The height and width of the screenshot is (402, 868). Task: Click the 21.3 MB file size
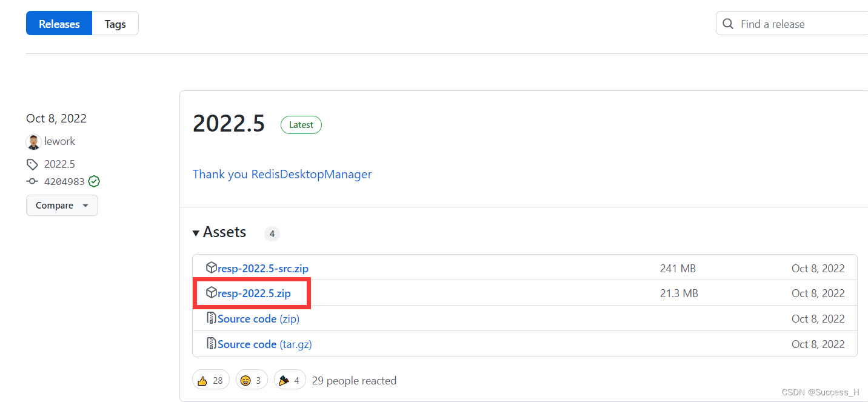(x=679, y=293)
